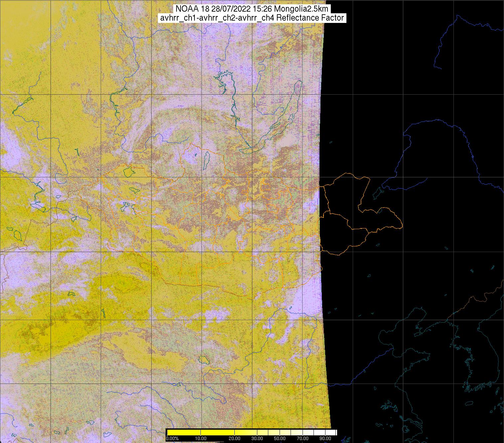Image resolution: width=504 pixels, height=443 pixels.
Task: Click the 10.00 tick label on the color bar
Action: (201, 438)
